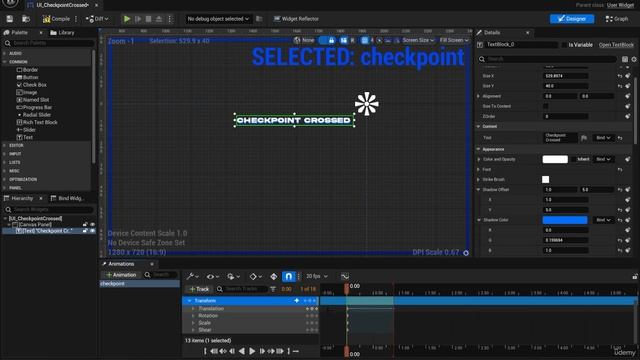Select the checkpoint animation

(x=140, y=284)
